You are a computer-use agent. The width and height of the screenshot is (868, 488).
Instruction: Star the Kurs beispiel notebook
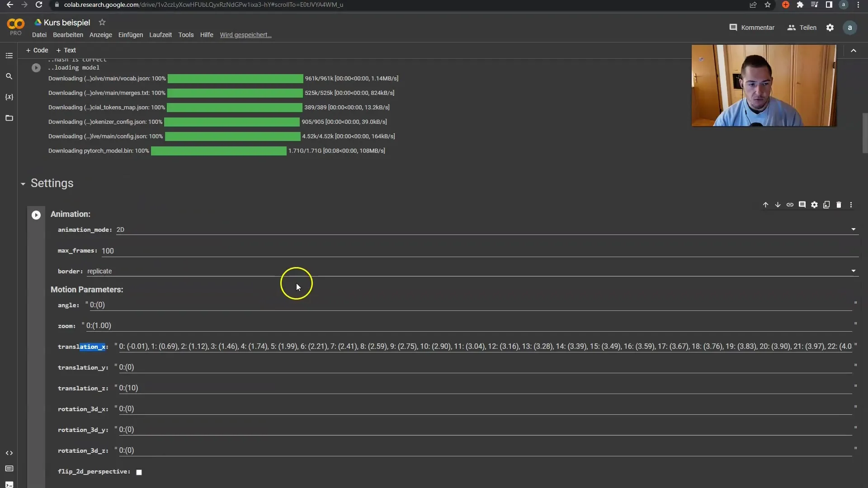102,22
